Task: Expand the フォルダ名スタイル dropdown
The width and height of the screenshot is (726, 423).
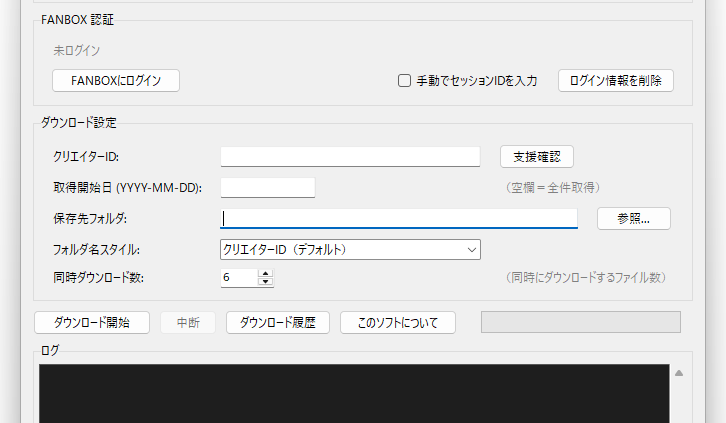Action: point(350,249)
